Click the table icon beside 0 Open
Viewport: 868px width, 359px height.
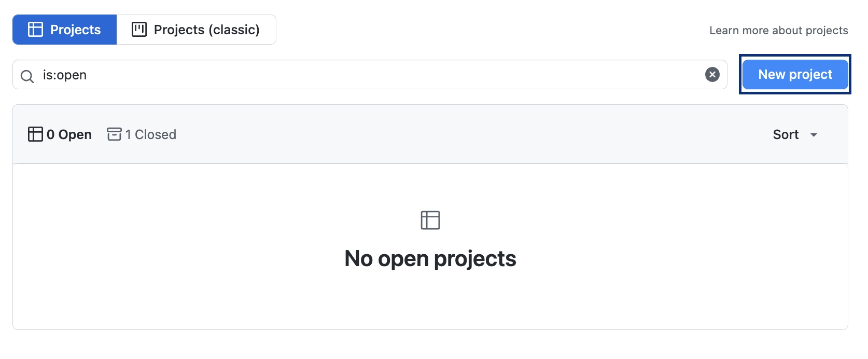(35, 134)
